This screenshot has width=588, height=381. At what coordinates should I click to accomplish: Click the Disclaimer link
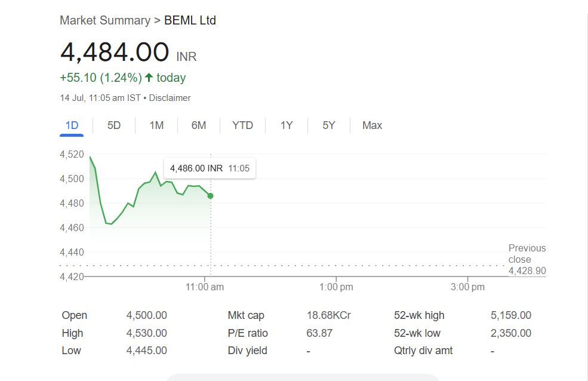pyautogui.click(x=170, y=97)
